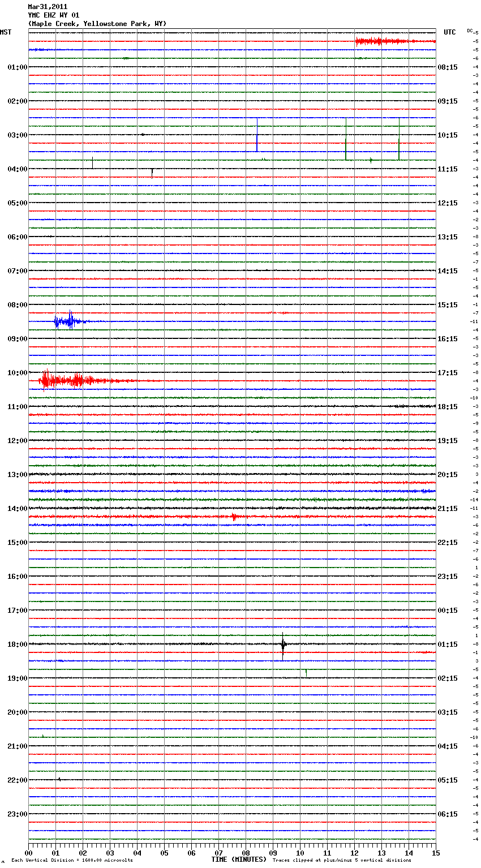
Task: Select the 00:15 UTC time label
Action: (448, 611)
